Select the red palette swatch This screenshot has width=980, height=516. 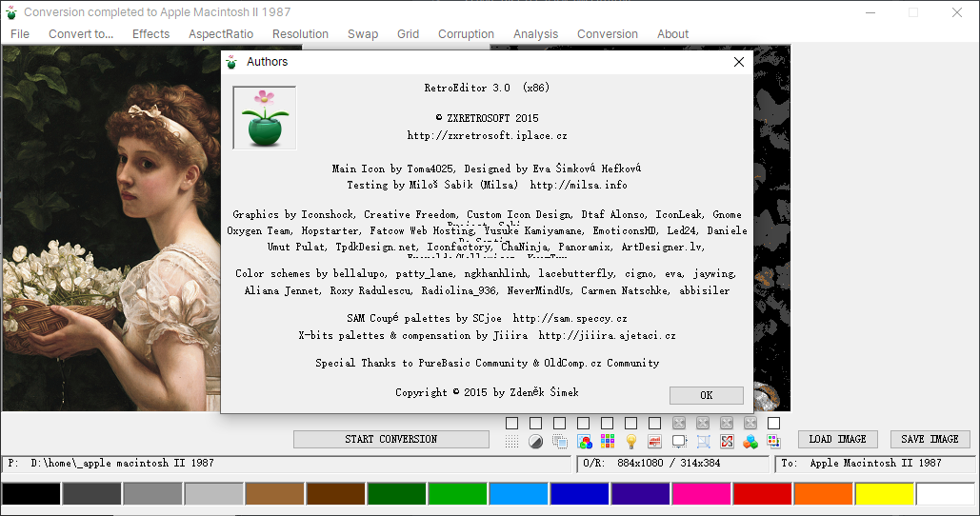point(763,493)
